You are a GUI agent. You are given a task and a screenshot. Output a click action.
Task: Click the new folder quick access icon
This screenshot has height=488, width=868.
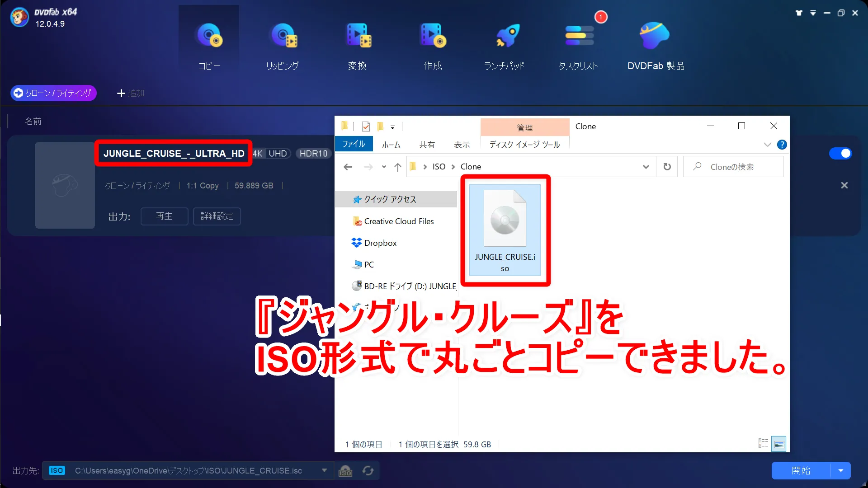click(x=380, y=126)
